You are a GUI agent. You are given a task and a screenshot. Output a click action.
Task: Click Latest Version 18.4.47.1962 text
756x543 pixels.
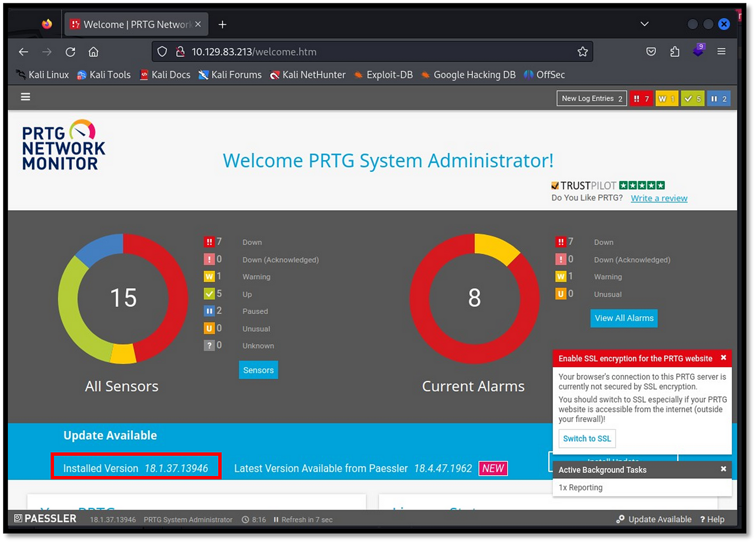[x=353, y=468]
